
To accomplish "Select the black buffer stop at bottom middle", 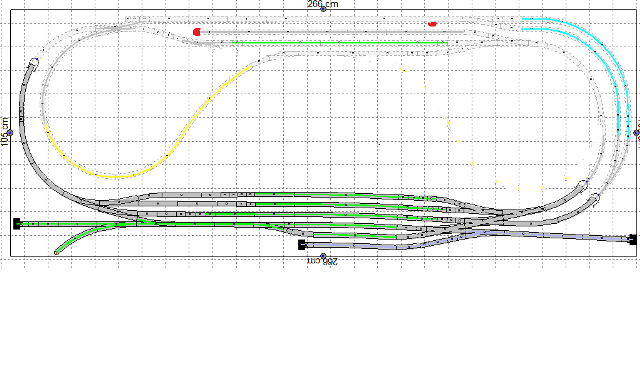I will pos(302,245).
